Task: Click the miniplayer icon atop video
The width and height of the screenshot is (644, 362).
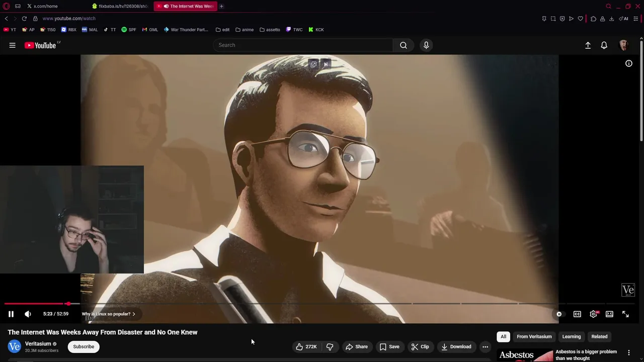Action: (313, 64)
